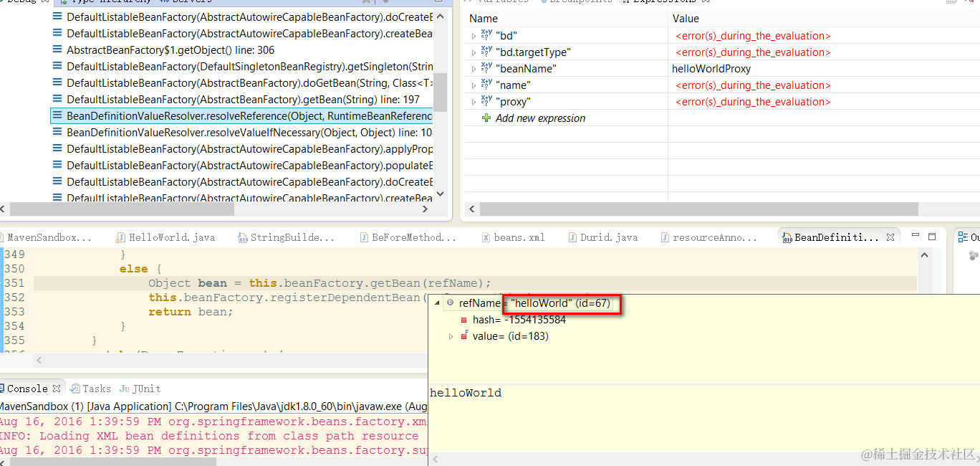The image size is (980, 466).
Task: Click the frame icon of the resolveValueIfNecessary row
Action: pos(58,133)
